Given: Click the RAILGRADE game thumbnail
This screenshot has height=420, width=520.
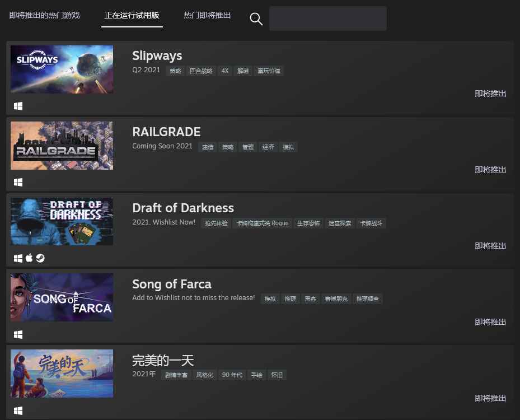Looking at the screenshot, I should coord(62,146).
